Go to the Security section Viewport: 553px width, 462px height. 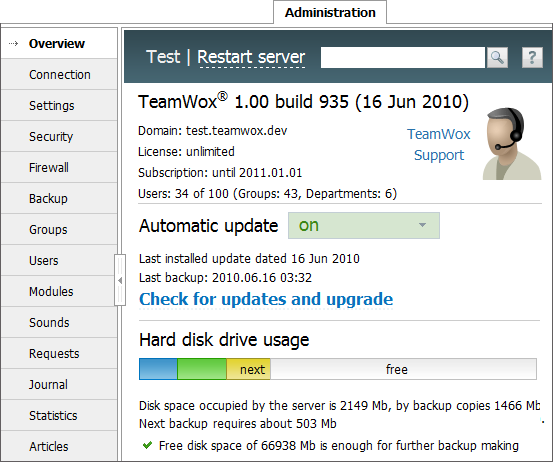click(59, 136)
